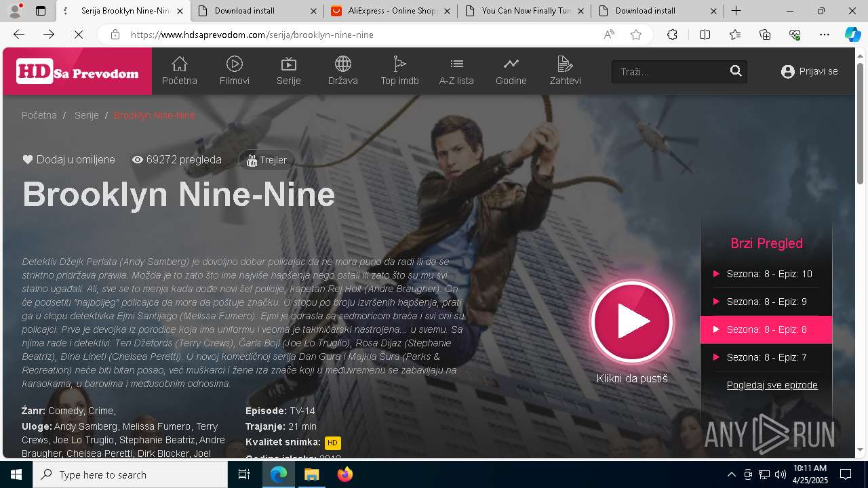This screenshot has height=488, width=868.
Task: Click the Serije breadcrumb link
Action: pyautogui.click(x=87, y=115)
